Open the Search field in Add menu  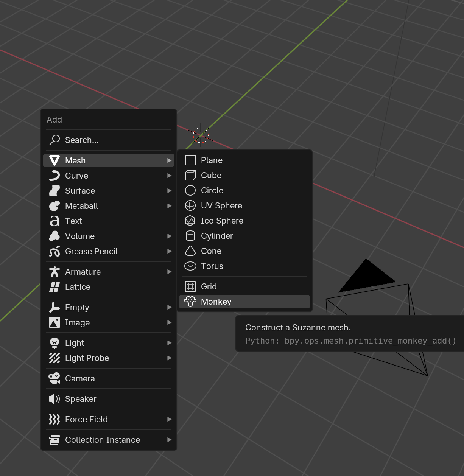(x=109, y=140)
